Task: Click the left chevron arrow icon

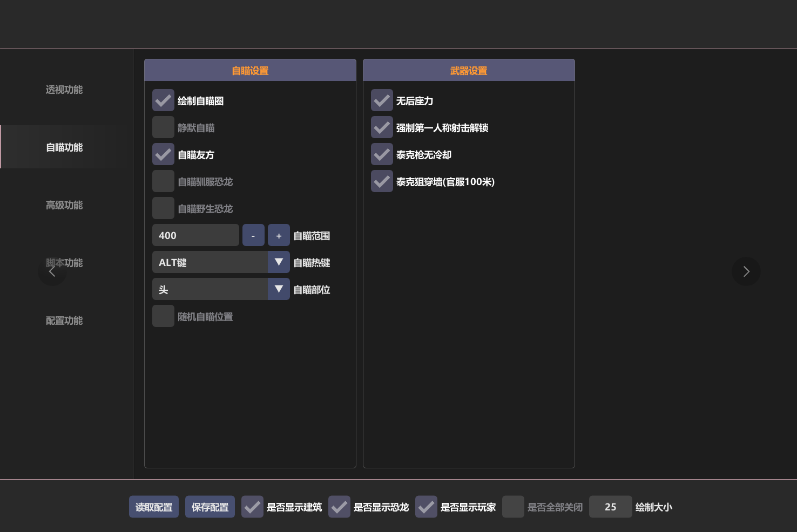Action: click(52, 271)
